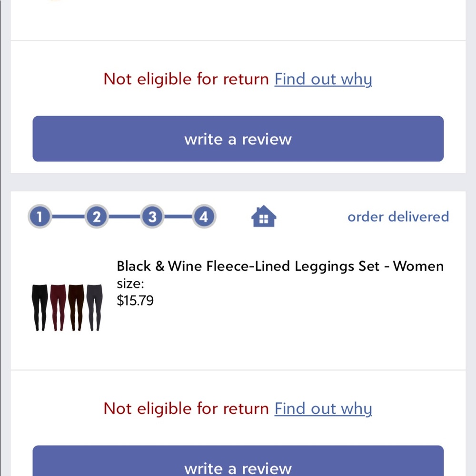Click the house icon beside order delivered

pos(264,217)
